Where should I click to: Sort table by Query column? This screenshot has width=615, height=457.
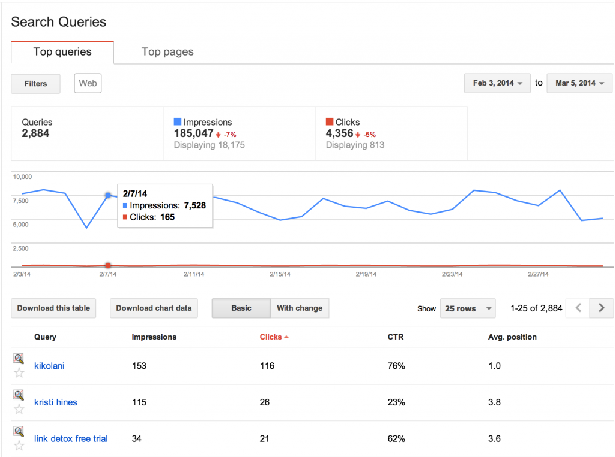pyautogui.click(x=45, y=337)
